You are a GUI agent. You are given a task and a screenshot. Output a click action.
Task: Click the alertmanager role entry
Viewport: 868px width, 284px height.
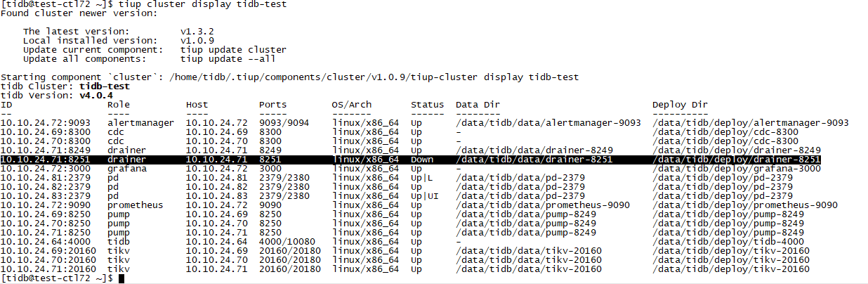[x=140, y=123]
